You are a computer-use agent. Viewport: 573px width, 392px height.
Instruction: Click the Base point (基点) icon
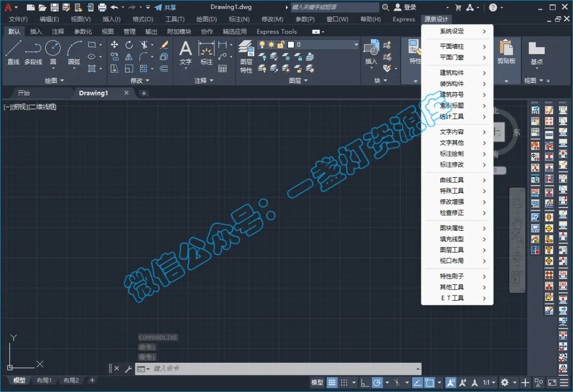(536, 54)
